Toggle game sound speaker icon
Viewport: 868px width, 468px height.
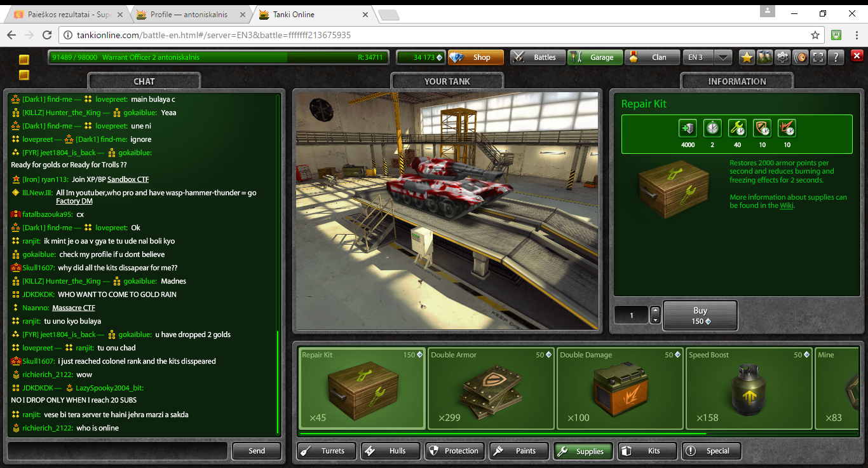click(801, 57)
